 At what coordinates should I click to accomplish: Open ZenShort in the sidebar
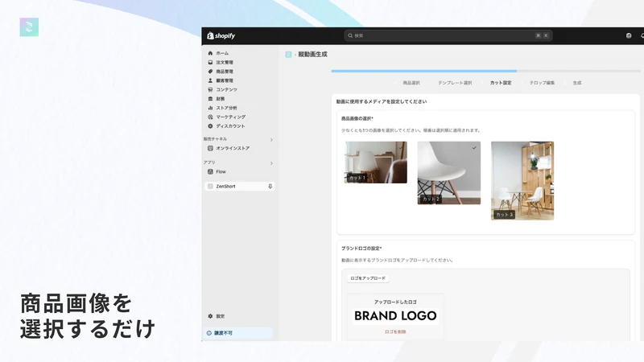click(239, 187)
